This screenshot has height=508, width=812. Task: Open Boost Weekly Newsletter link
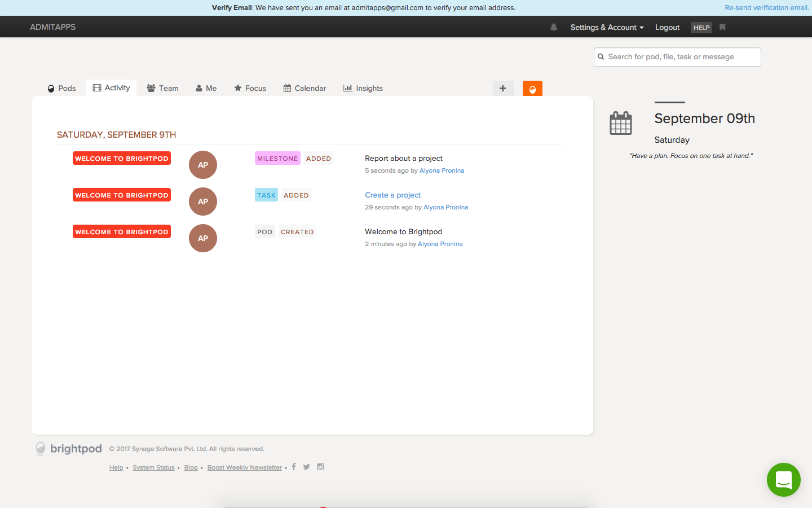pyautogui.click(x=244, y=467)
